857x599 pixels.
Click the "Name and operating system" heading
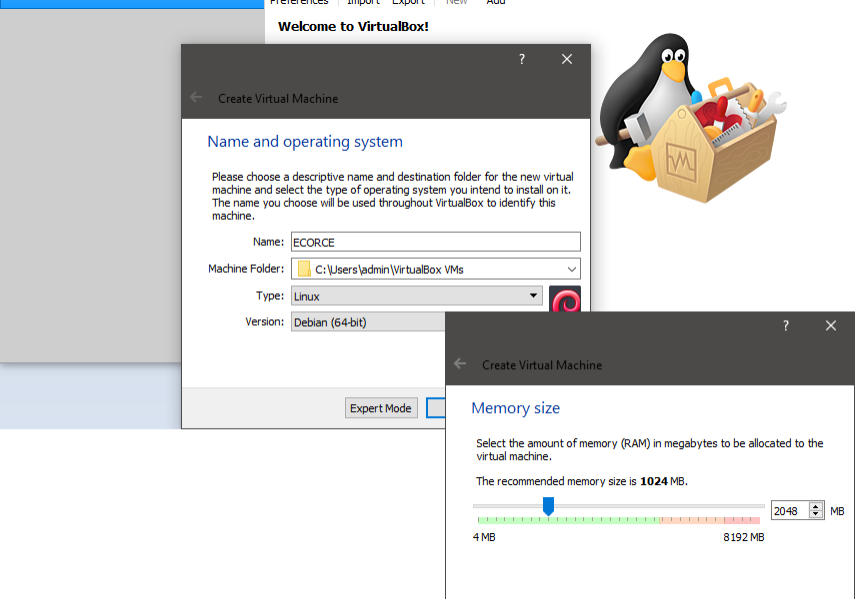pyautogui.click(x=305, y=142)
